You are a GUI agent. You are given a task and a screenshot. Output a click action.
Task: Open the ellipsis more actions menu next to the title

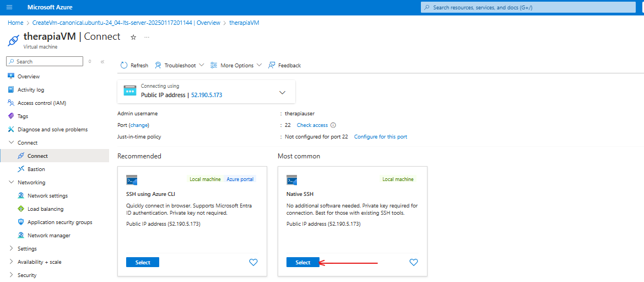(x=147, y=37)
